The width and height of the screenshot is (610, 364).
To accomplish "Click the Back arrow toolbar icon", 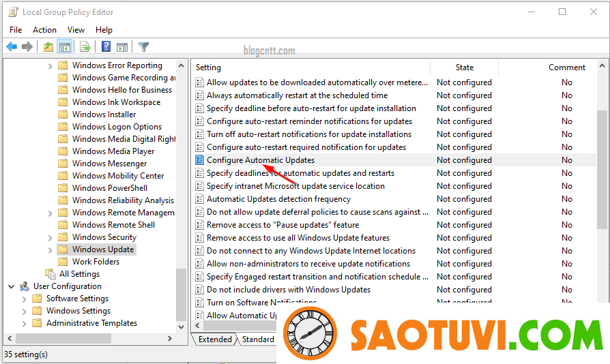I will coord(12,47).
